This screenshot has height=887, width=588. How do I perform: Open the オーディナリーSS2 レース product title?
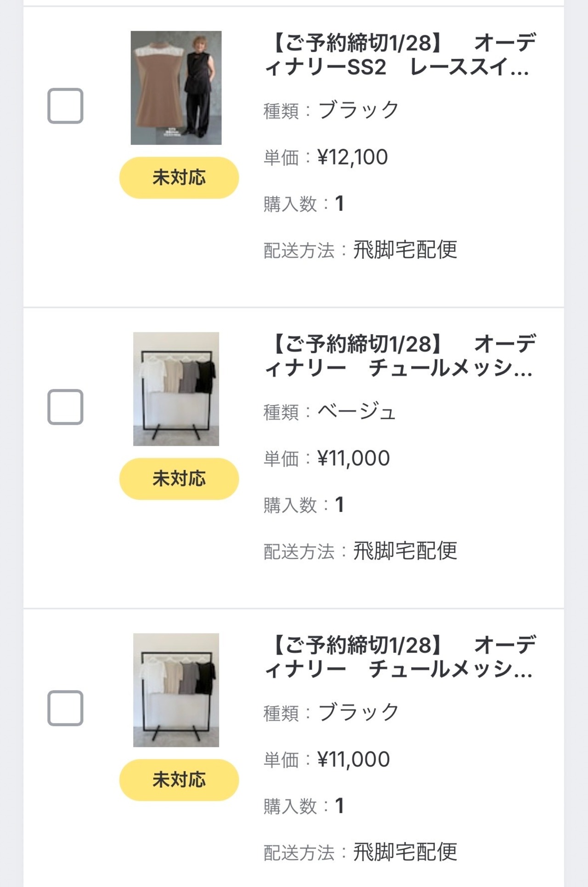pos(400,55)
